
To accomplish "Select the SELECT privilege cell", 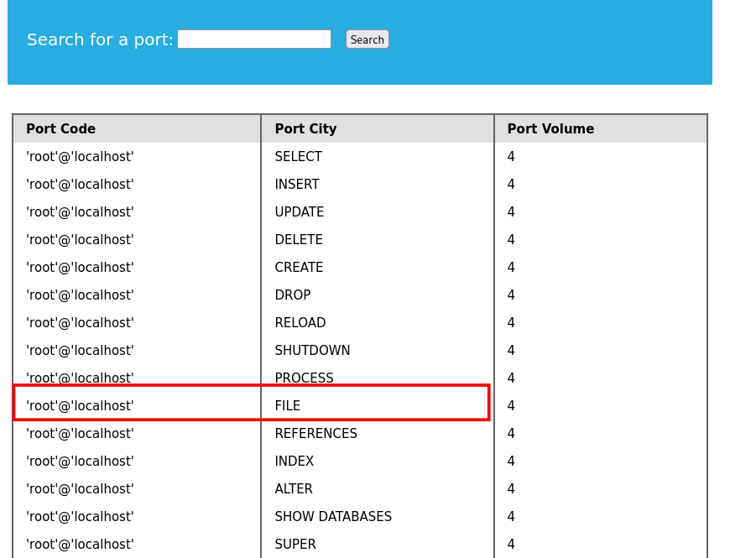I will click(x=298, y=157).
